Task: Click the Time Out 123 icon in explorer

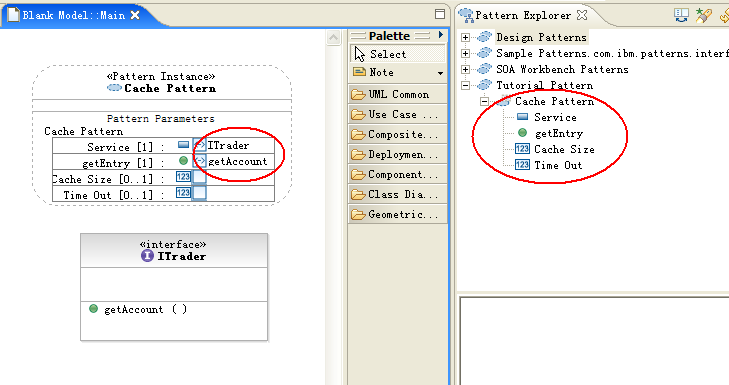Action: click(522, 165)
